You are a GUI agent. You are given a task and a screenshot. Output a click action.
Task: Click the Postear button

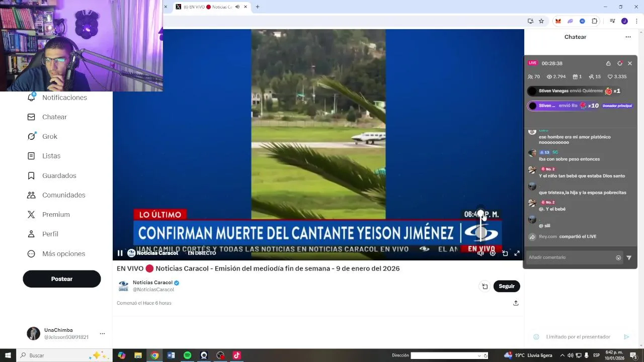62,279
